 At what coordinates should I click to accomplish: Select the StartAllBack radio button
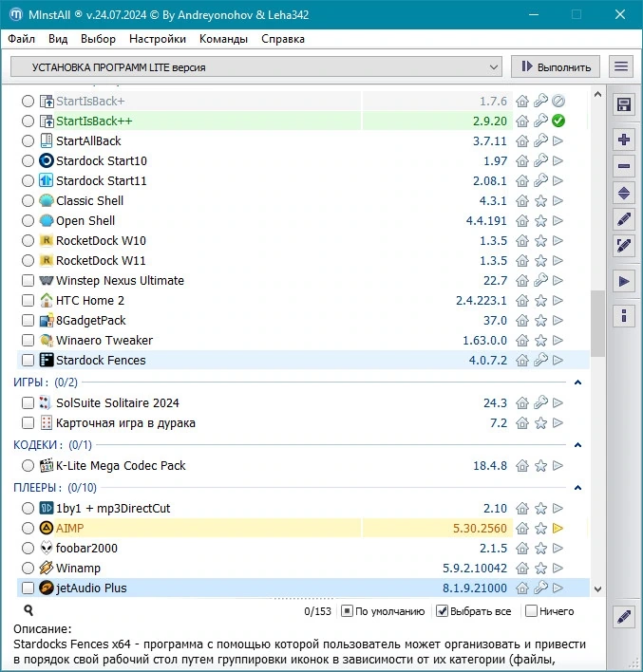tap(28, 141)
